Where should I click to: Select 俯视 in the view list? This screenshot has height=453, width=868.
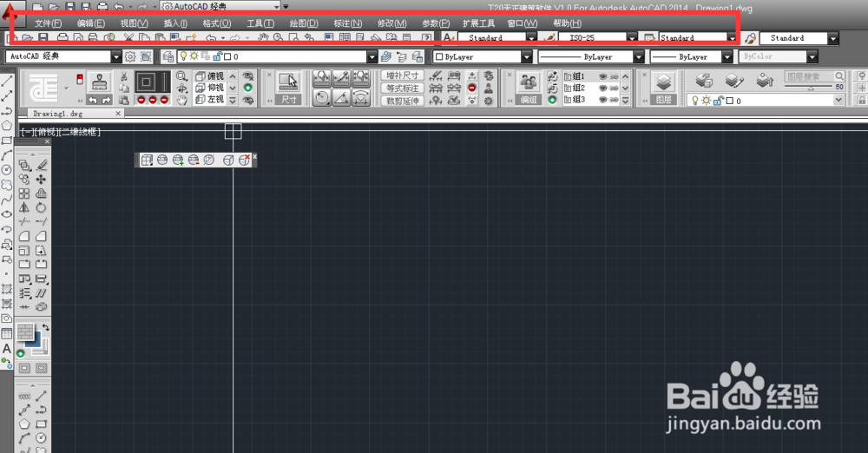pyautogui.click(x=210, y=75)
